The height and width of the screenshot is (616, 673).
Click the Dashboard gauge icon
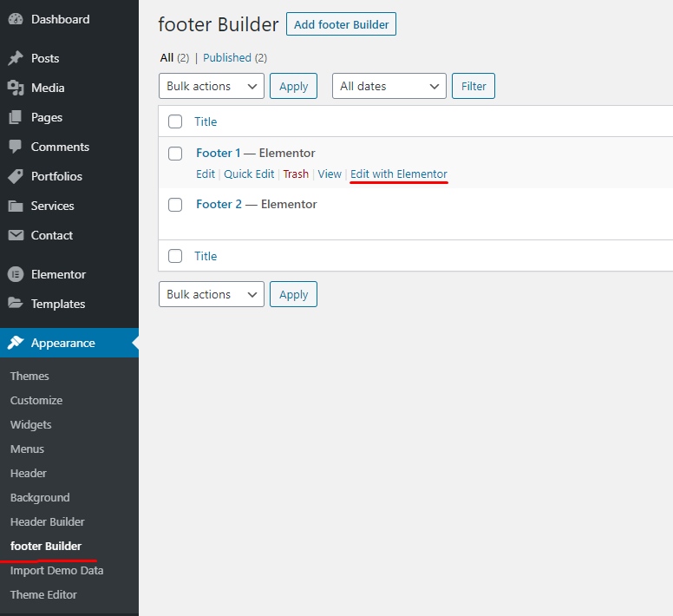[16, 19]
